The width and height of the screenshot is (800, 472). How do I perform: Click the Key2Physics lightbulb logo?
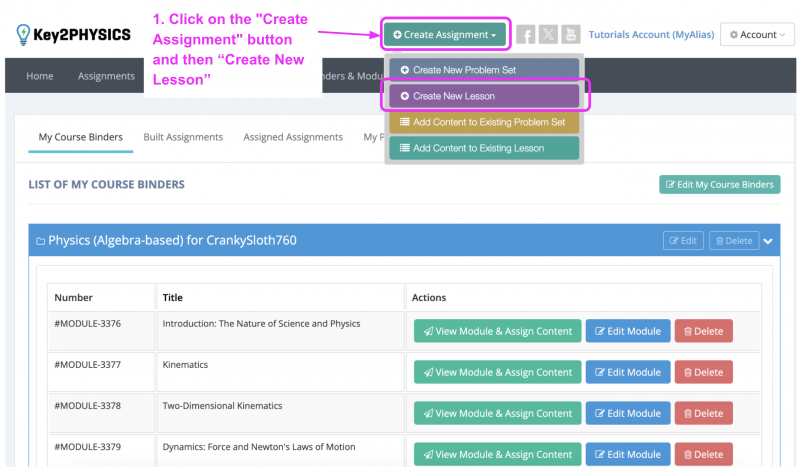(x=23, y=34)
